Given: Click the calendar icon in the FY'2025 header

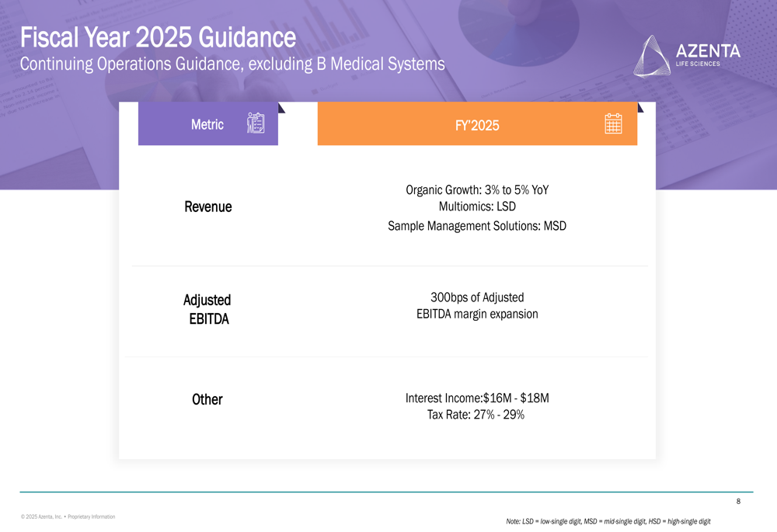Looking at the screenshot, I should [x=613, y=123].
